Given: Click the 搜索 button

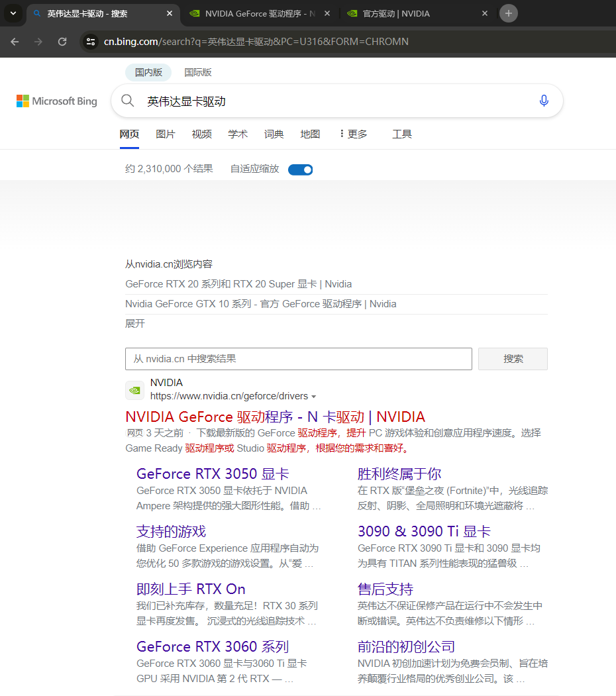Looking at the screenshot, I should pos(513,359).
